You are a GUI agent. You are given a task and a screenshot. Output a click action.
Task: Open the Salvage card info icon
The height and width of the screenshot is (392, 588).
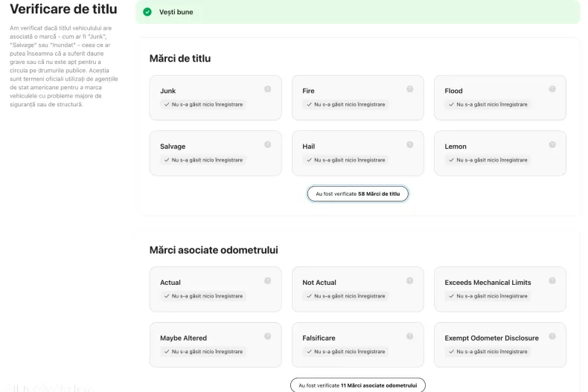(267, 144)
